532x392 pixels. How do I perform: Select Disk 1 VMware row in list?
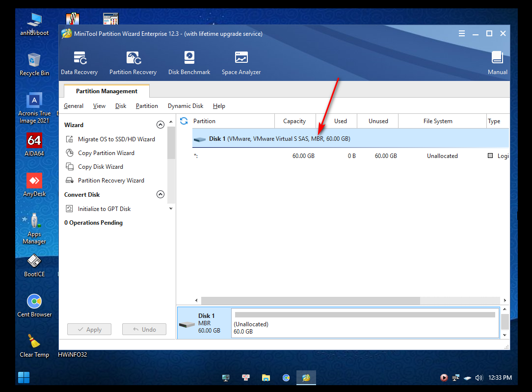350,138
